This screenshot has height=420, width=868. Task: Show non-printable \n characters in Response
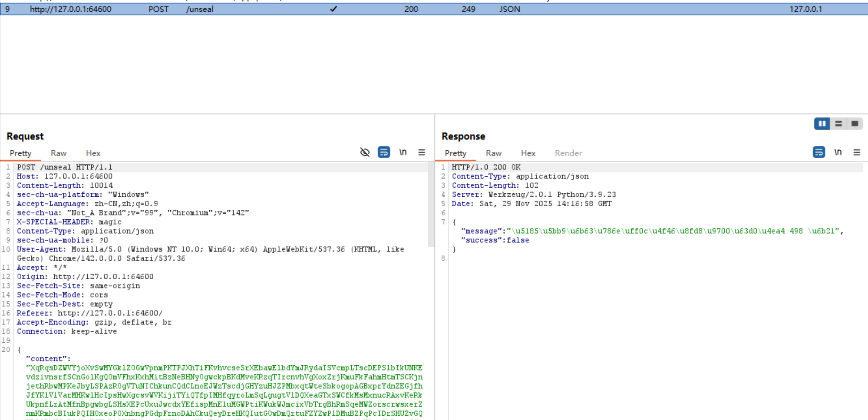pyautogui.click(x=838, y=152)
